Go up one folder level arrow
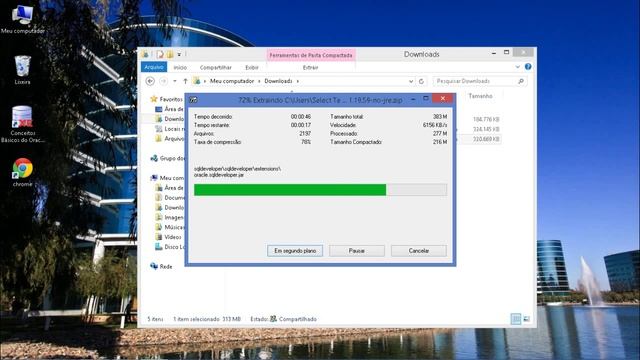This screenshot has width=640, height=360. [185, 81]
